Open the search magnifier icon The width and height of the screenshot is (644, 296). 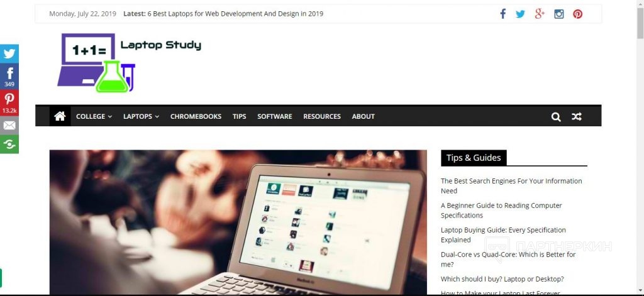(x=556, y=117)
